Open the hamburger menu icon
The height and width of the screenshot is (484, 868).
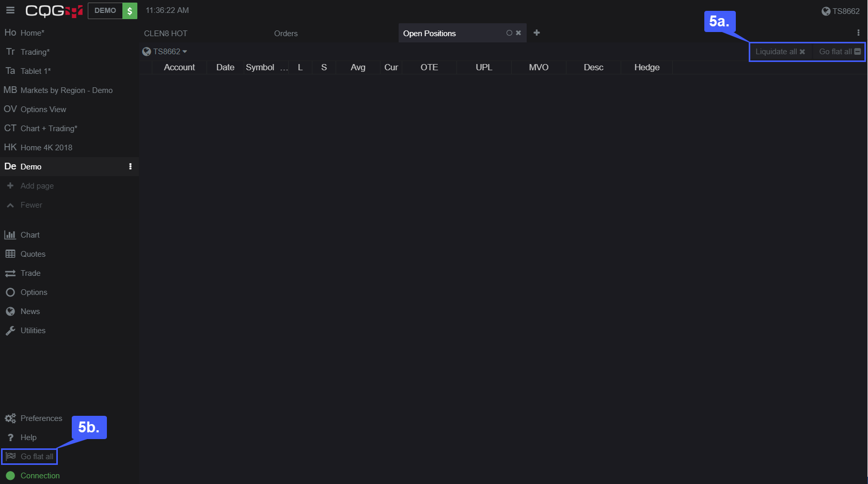10,10
